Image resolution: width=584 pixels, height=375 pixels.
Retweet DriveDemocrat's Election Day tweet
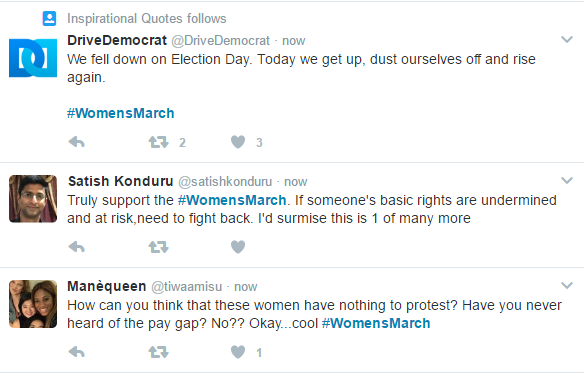tap(159, 142)
